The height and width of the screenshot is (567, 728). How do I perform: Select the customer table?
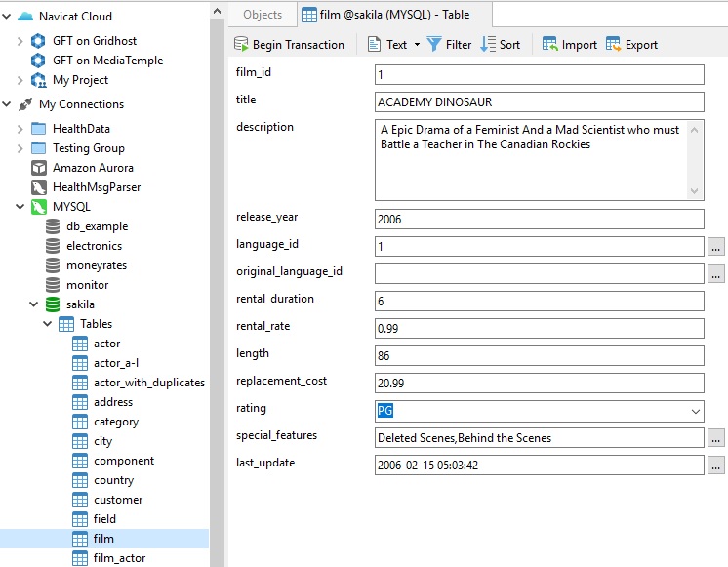pyautogui.click(x=118, y=500)
